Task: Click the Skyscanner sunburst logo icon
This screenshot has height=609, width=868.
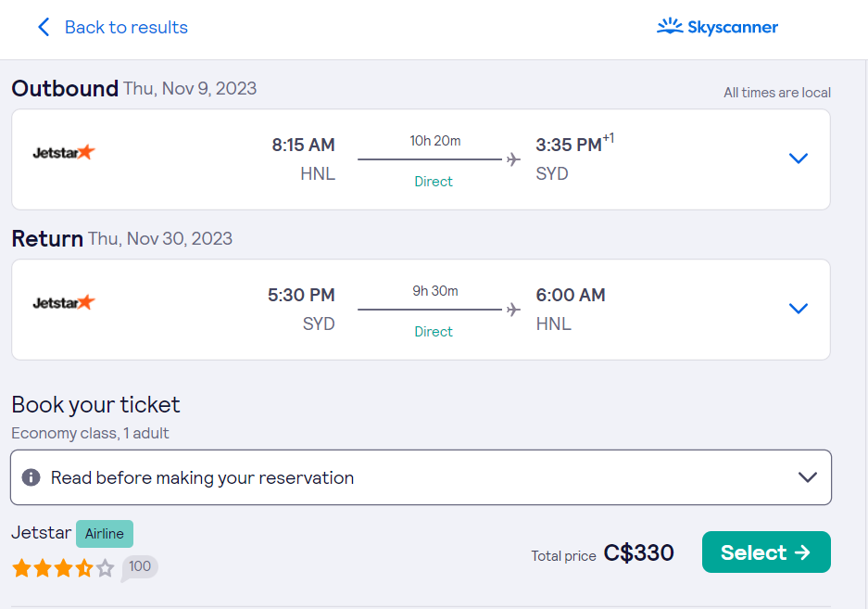Action: point(670,26)
